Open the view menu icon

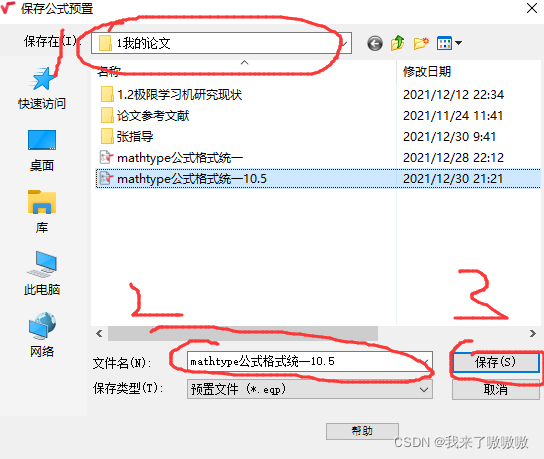(x=449, y=43)
